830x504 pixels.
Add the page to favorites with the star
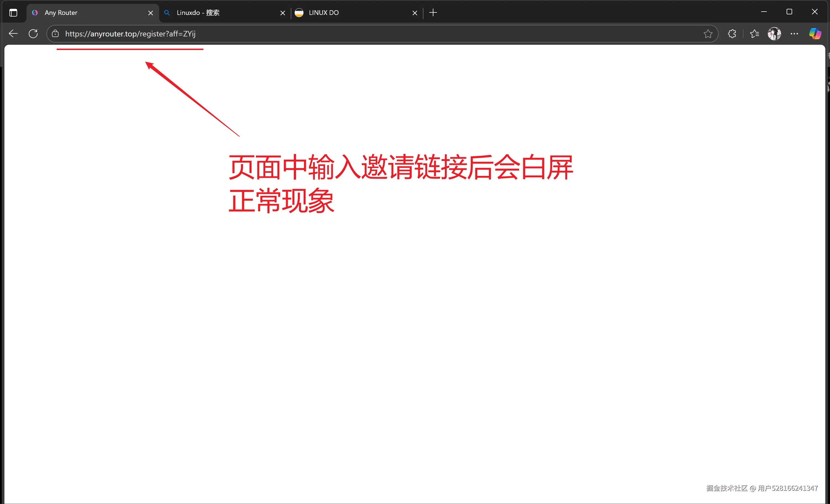point(708,34)
